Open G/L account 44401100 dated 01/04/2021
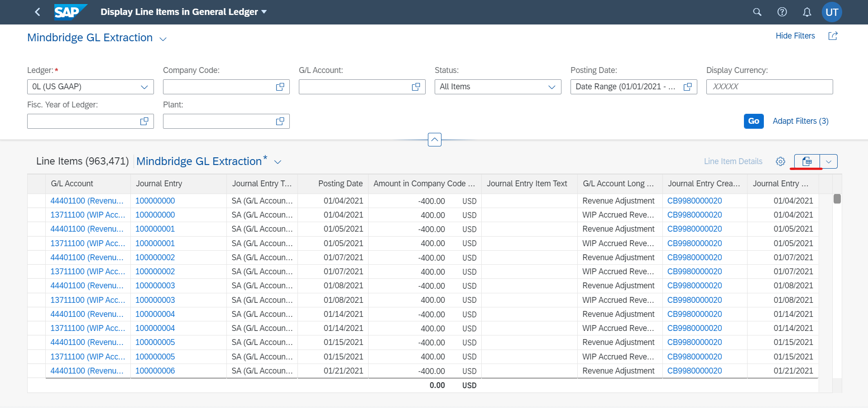Screen dimensions: 868x408 [87, 201]
